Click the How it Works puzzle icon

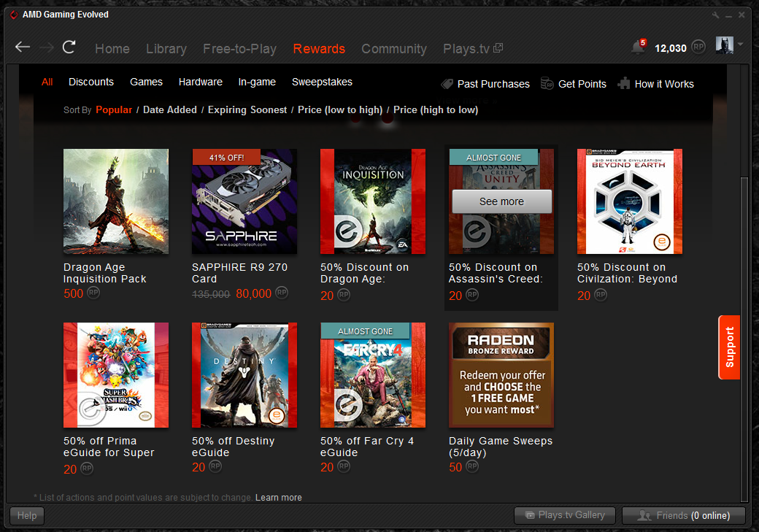point(624,84)
